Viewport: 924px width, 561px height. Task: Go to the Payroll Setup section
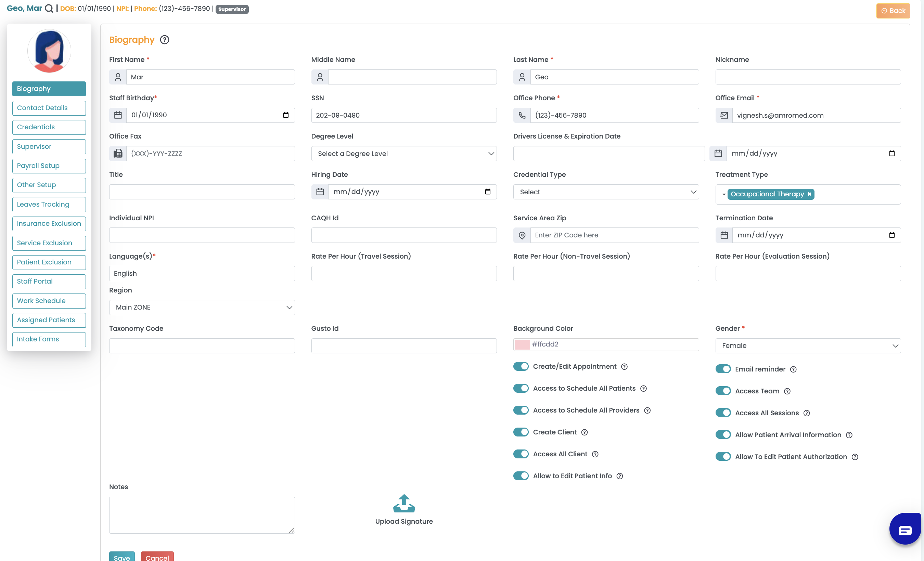(49, 166)
